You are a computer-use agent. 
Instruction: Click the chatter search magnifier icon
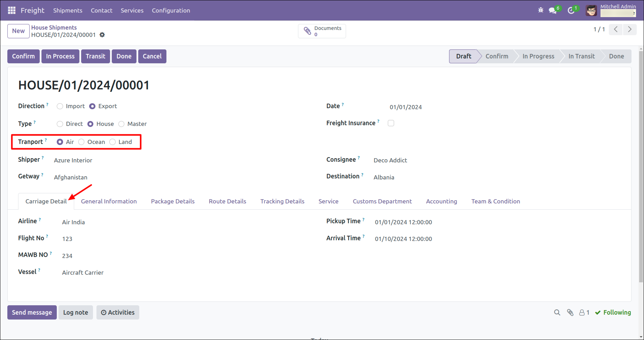[557, 313]
